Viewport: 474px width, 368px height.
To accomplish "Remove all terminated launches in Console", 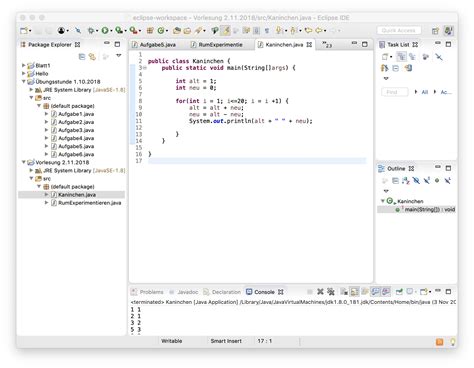I will tap(331, 292).
